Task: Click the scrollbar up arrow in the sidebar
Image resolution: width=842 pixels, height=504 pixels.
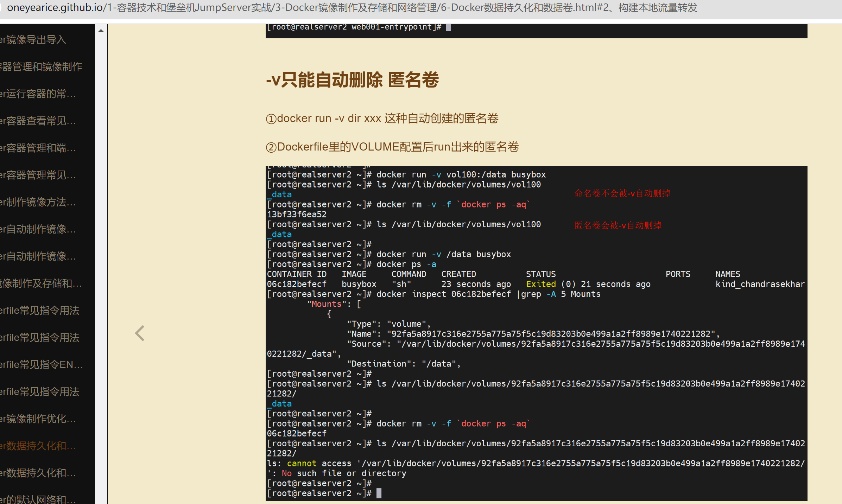Action: [x=101, y=30]
